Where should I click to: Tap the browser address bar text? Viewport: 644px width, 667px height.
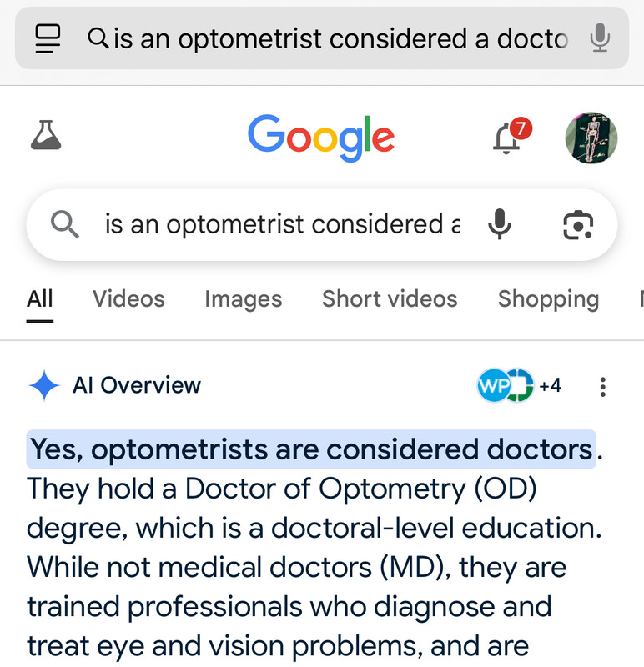[x=328, y=38]
